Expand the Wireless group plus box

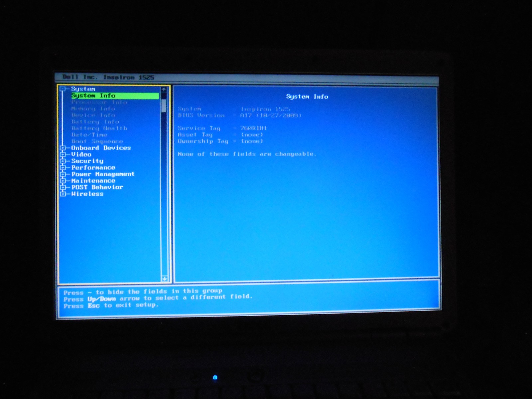(x=63, y=194)
